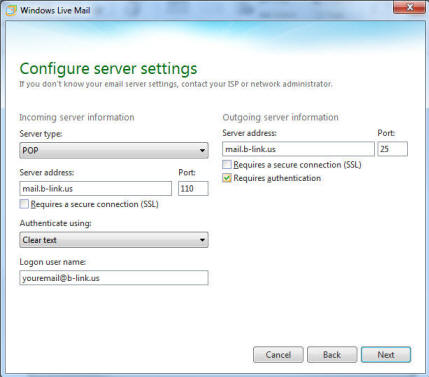Click the Logon user name field
Image resolution: width=429 pixels, height=377 pixels.
(x=114, y=278)
